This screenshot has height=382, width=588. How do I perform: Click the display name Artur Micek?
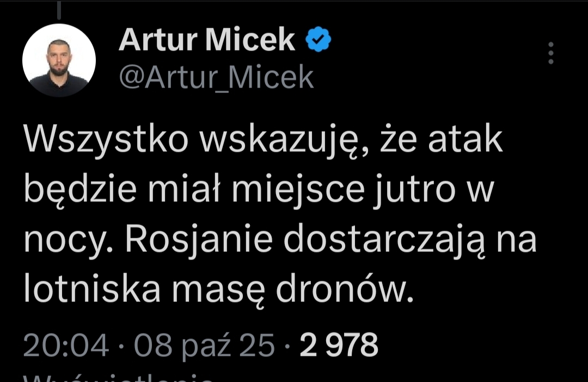[x=207, y=40]
